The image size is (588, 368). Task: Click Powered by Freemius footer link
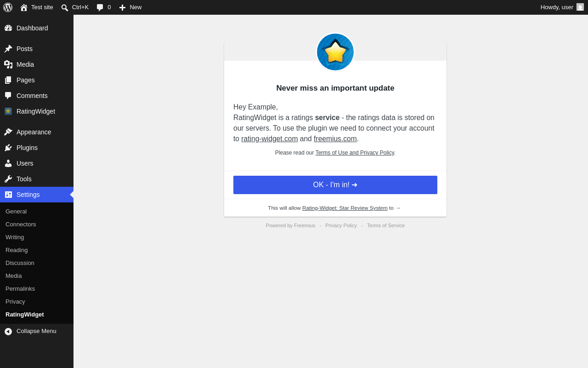click(290, 225)
